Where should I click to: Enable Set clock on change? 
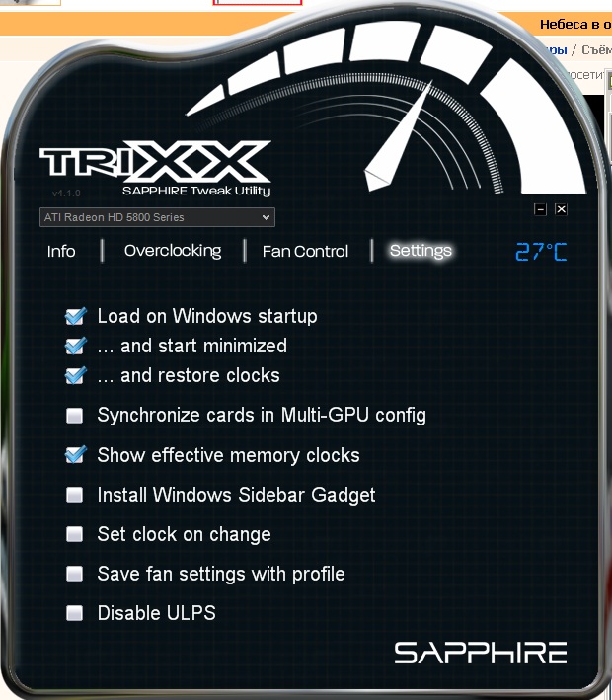click(75, 534)
